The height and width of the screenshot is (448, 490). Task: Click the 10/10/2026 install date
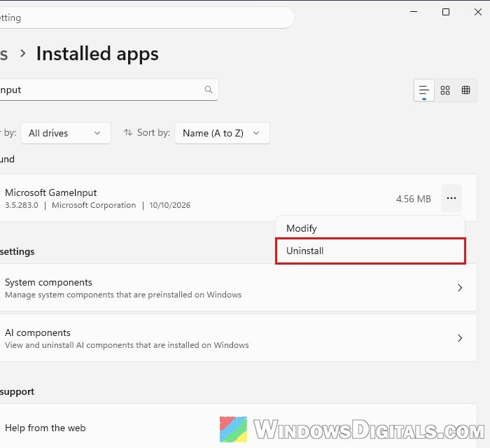169,205
